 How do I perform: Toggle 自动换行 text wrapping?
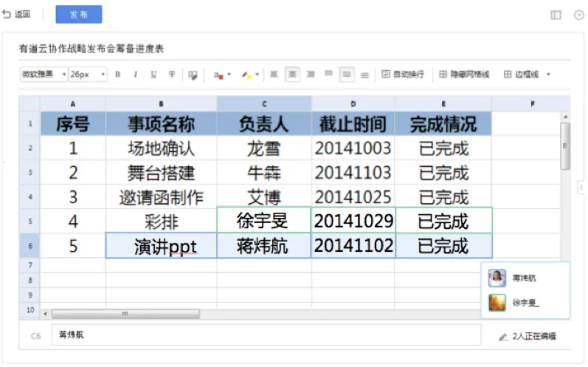(x=403, y=75)
